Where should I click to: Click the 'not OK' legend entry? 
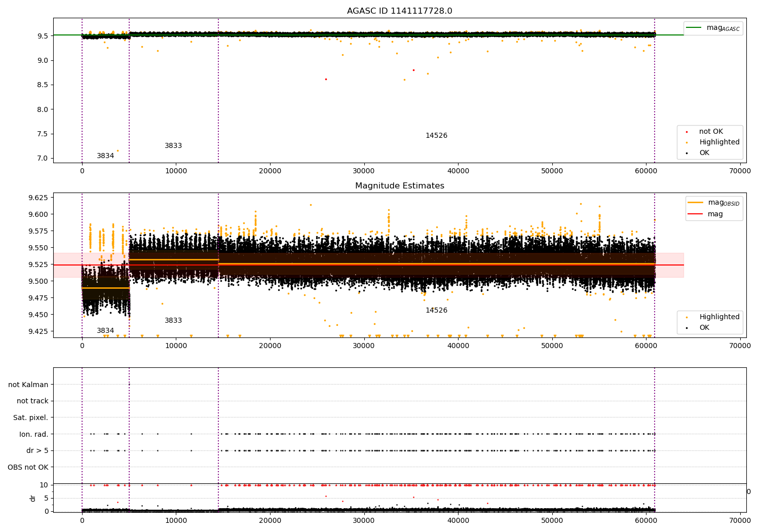[711, 132]
